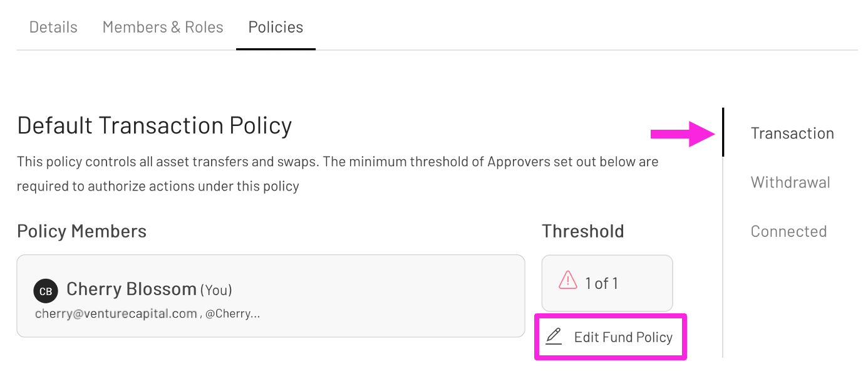This screenshot has height=376, width=868.
Task: Select the Cherry Blossom policy member card
Action: point(271,296)
